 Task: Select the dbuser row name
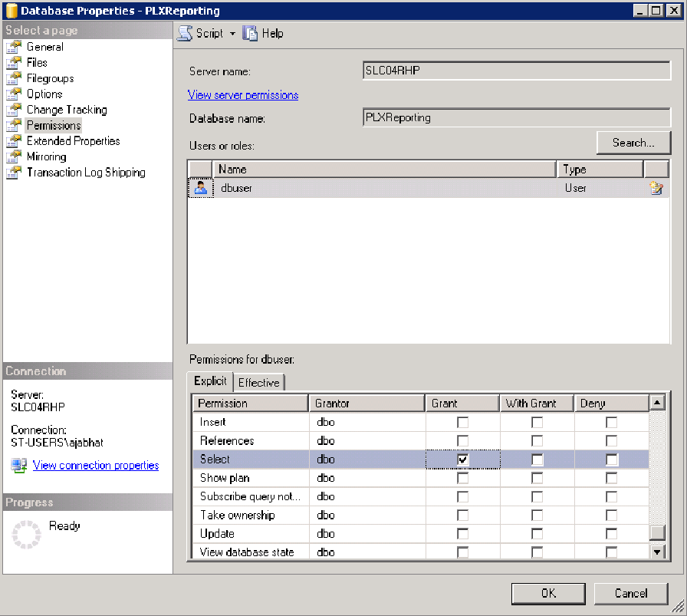[236, 188]
